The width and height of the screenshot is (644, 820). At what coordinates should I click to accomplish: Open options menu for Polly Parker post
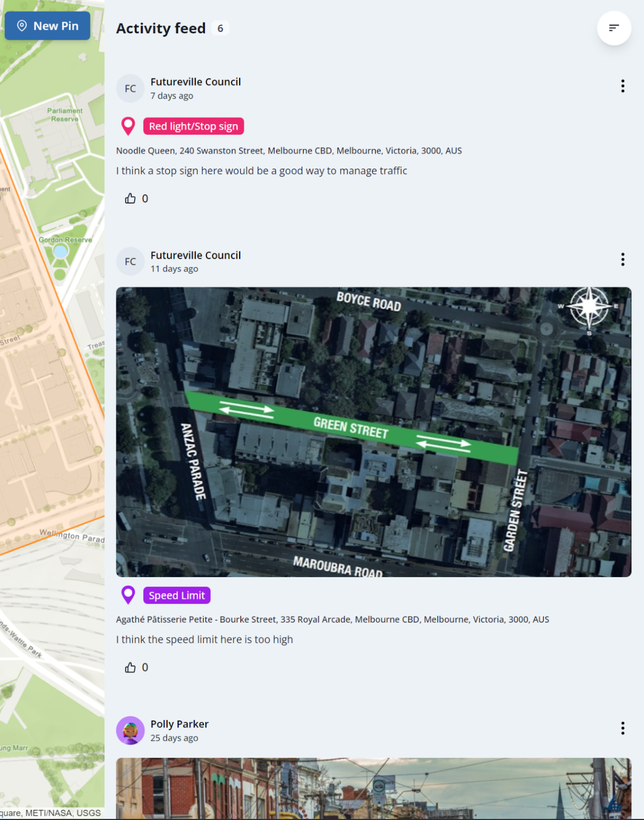point(622,728)
